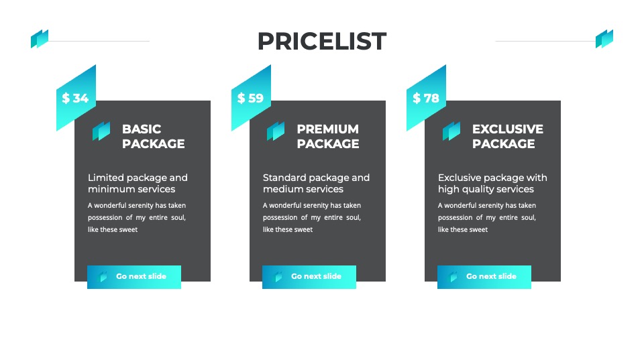This screenshot has width=644, height=362.
Task: Click the 'Exclusive package with high quality services' text
Action: point(492,184)
